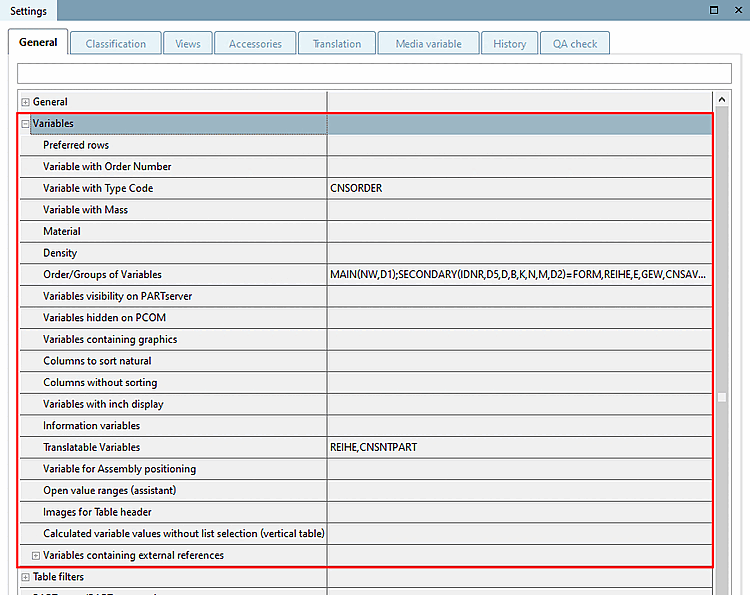Click value cell for Preferred rows
Image resolution: width=750 pixels, height=595 pixels.
point(520,145)
